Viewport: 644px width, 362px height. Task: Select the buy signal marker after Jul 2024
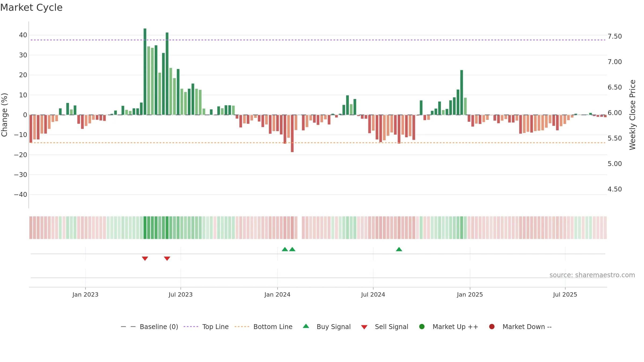tap(399, 249)
